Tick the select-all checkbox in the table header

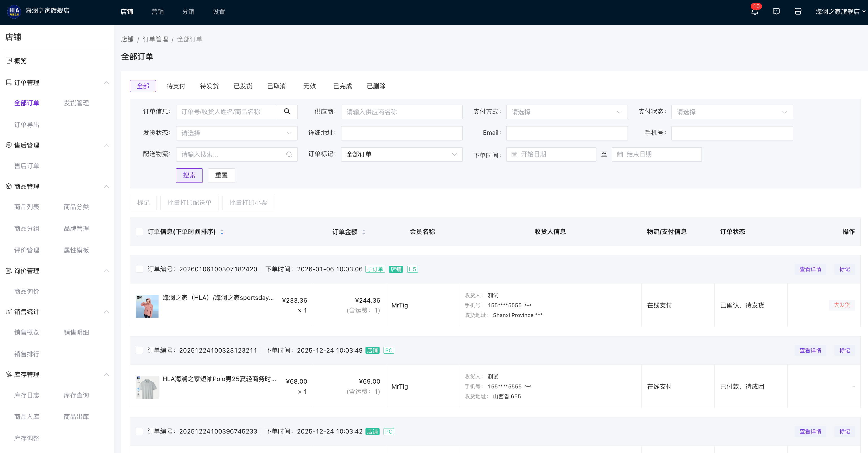(x=139, y=232)
